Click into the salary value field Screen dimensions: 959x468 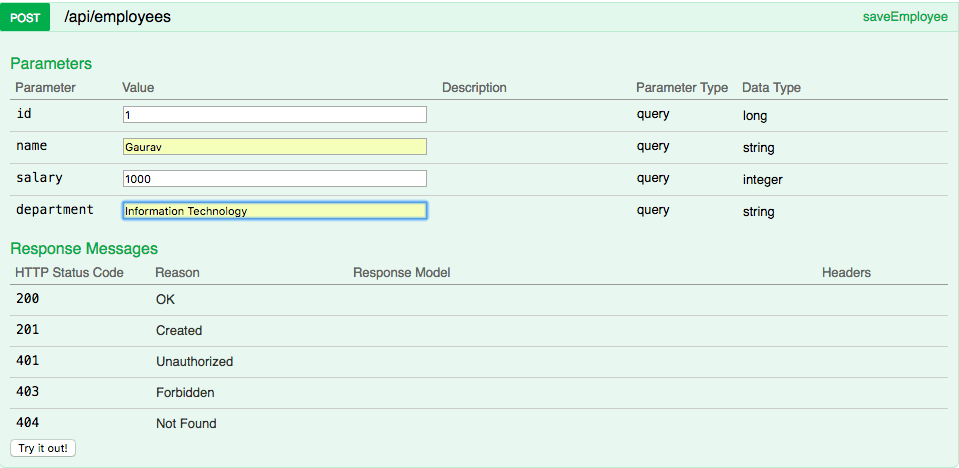pyautogui.click(x=275, y=179)
